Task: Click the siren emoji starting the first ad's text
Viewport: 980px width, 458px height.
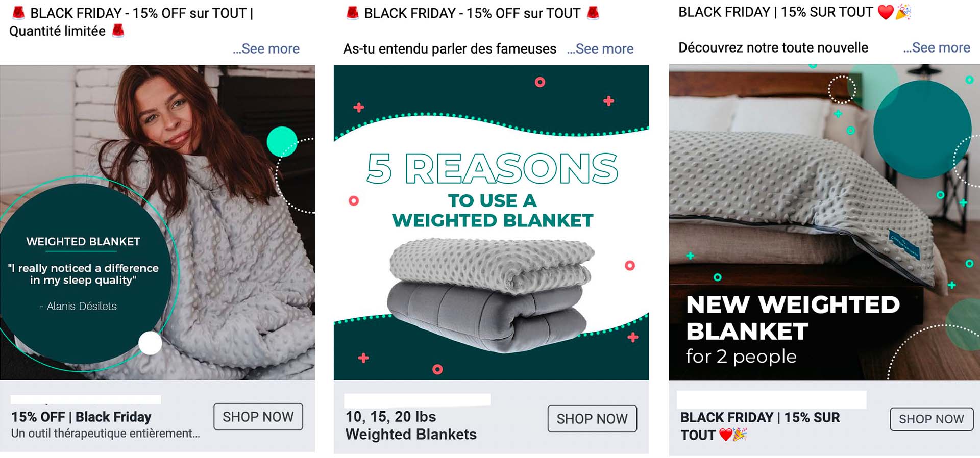Action: [x=18, y=13]
